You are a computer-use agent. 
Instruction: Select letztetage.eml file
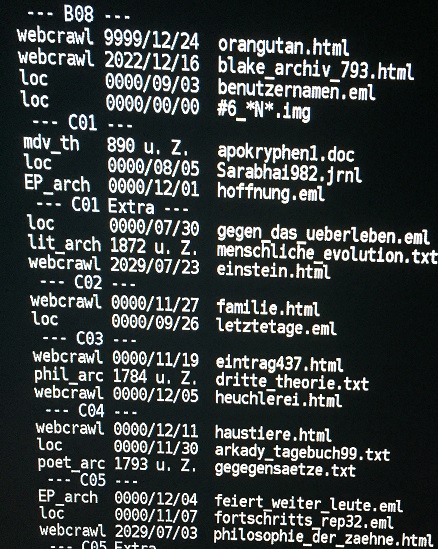[x=276, y=327]
